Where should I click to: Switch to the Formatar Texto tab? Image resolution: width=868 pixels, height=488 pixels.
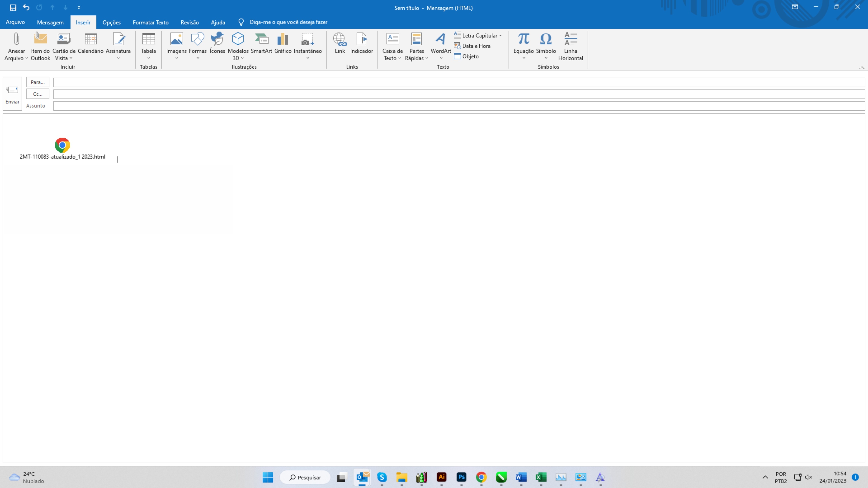(151, 22)
